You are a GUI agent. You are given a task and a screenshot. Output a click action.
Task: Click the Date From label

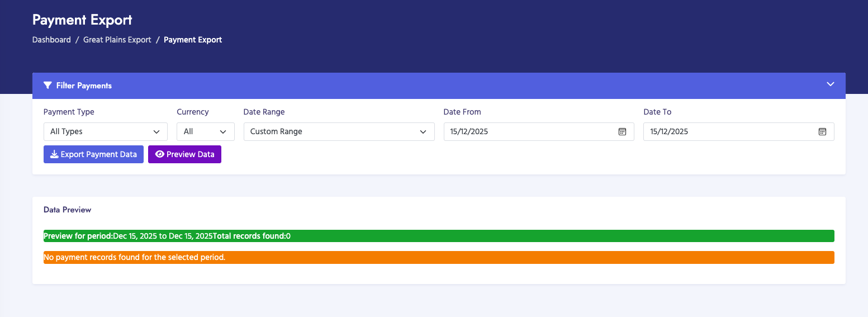click(x=462, y=112)
